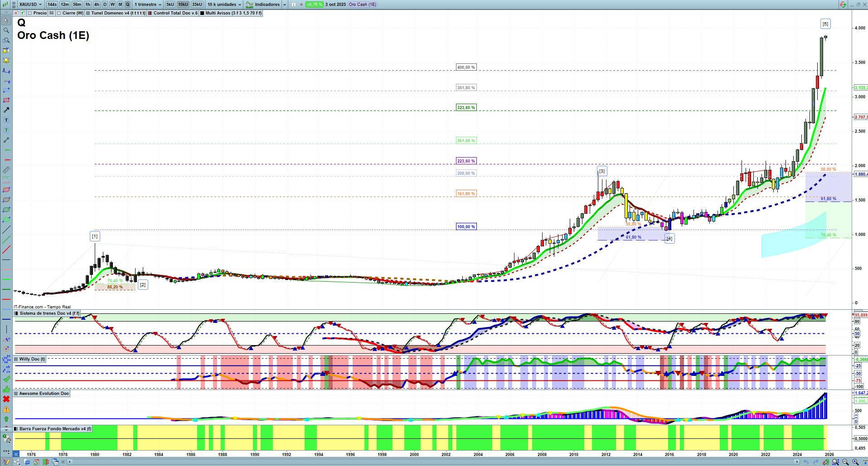Expand the 1 trimestre timeframe dropdown
Screen dimensions: 868x466
(x=148, y=5)
